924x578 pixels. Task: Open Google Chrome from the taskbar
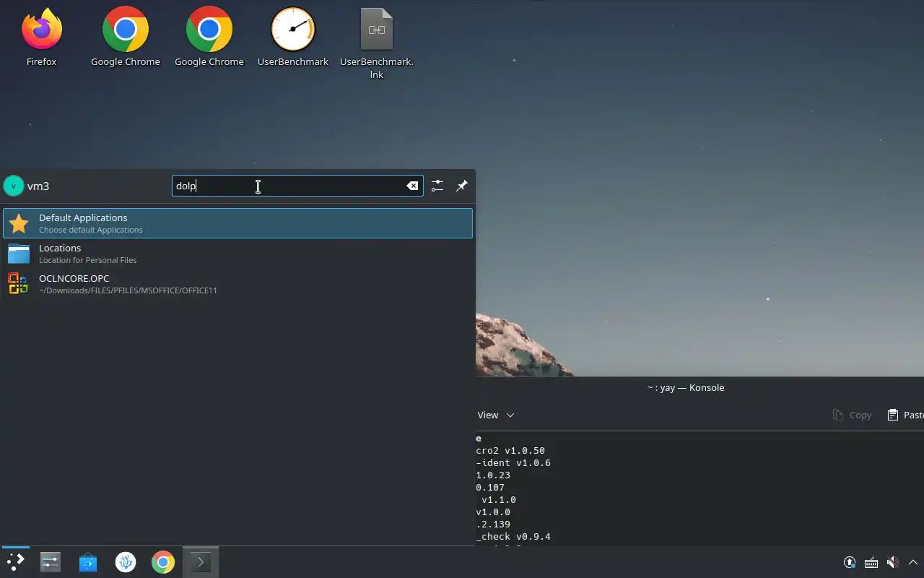[163, 562]
